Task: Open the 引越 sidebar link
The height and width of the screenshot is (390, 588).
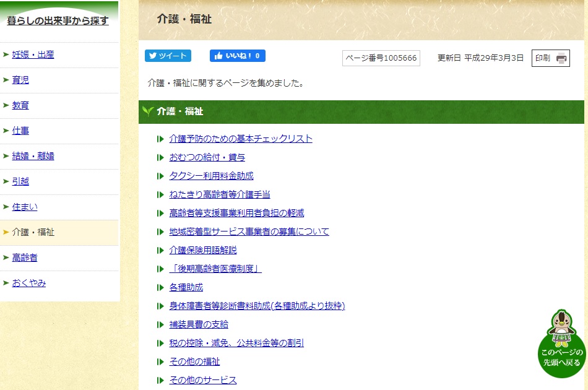Action: 20,181
